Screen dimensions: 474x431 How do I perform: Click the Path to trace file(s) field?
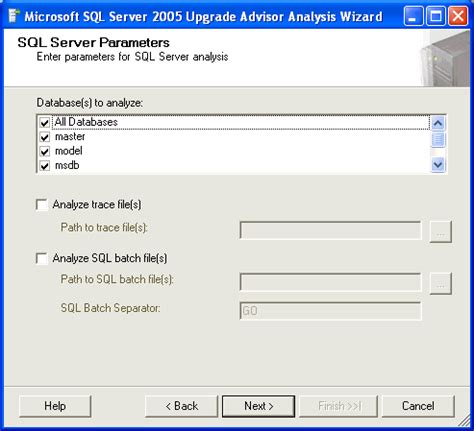pyautogui.click(x=330, y=230)
